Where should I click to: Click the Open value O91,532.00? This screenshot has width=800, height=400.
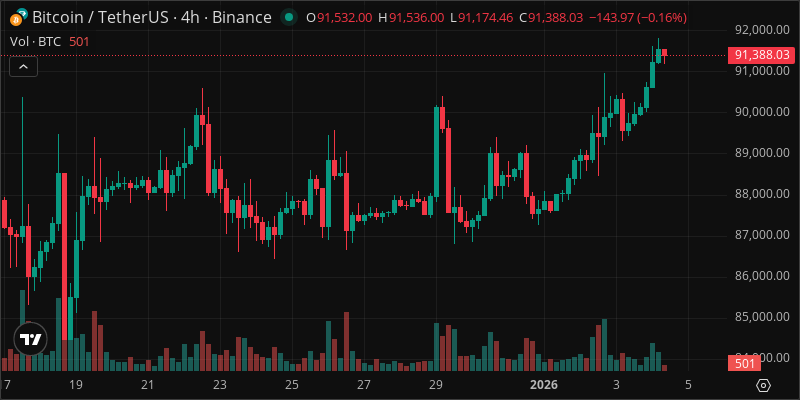(x=339, y=18)
